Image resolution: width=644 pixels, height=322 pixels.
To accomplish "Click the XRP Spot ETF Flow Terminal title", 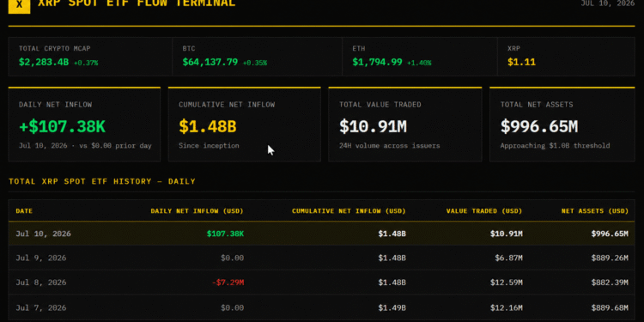I will pos(137,3).
